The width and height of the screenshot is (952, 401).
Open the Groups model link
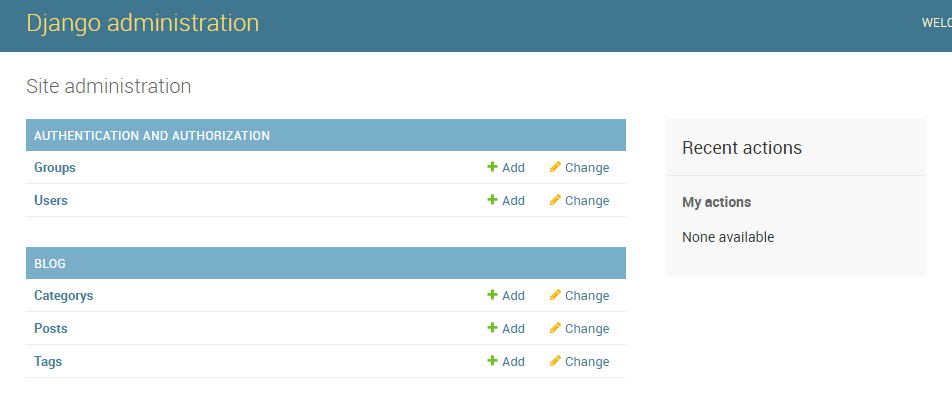point(55,168)
